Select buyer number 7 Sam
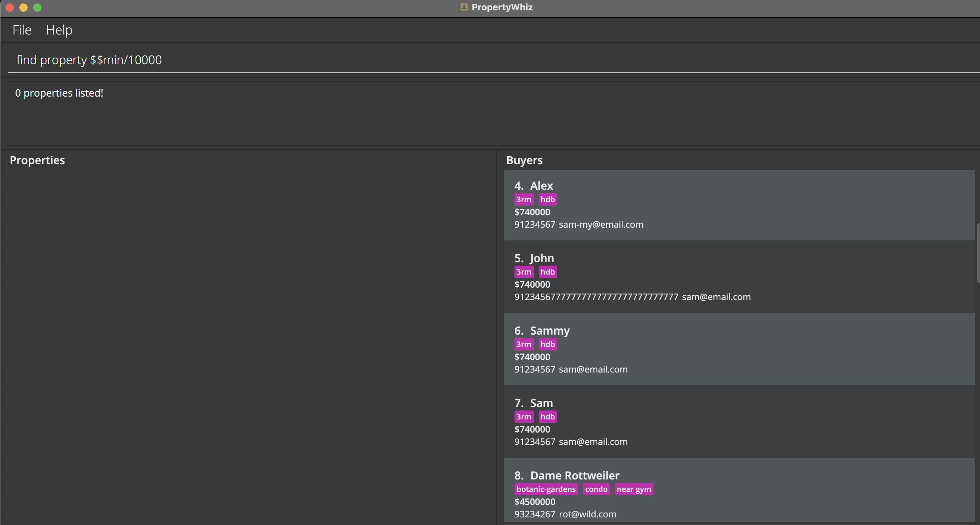The height and width of the screenshot is (525, 980). coord(739,421)
